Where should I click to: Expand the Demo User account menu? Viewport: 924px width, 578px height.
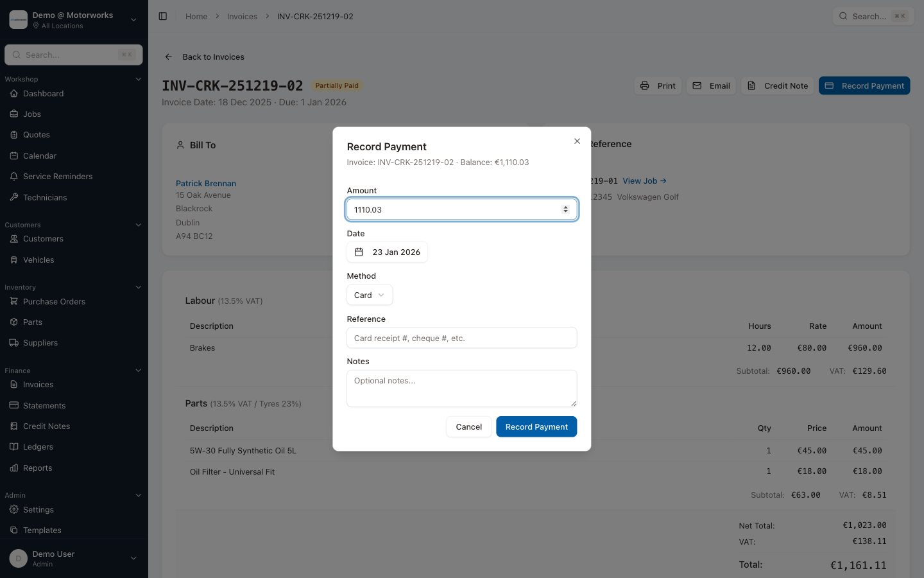133,558
